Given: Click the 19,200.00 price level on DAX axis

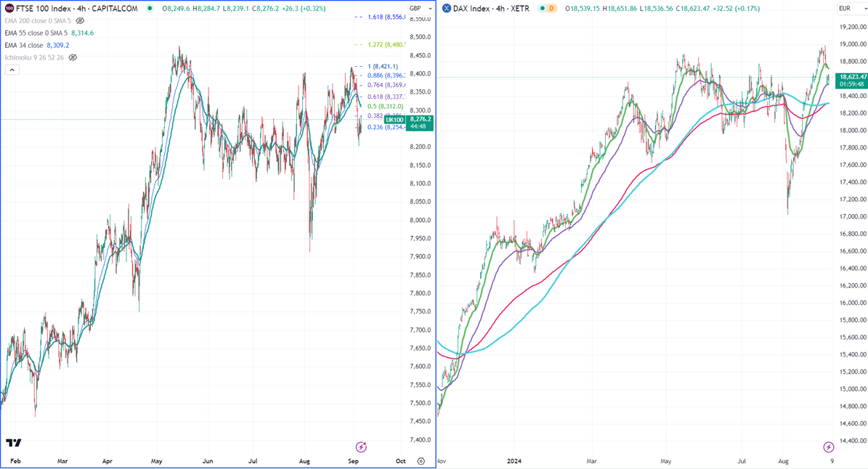Looking at the screenshot, I should [x=853, y=27].
